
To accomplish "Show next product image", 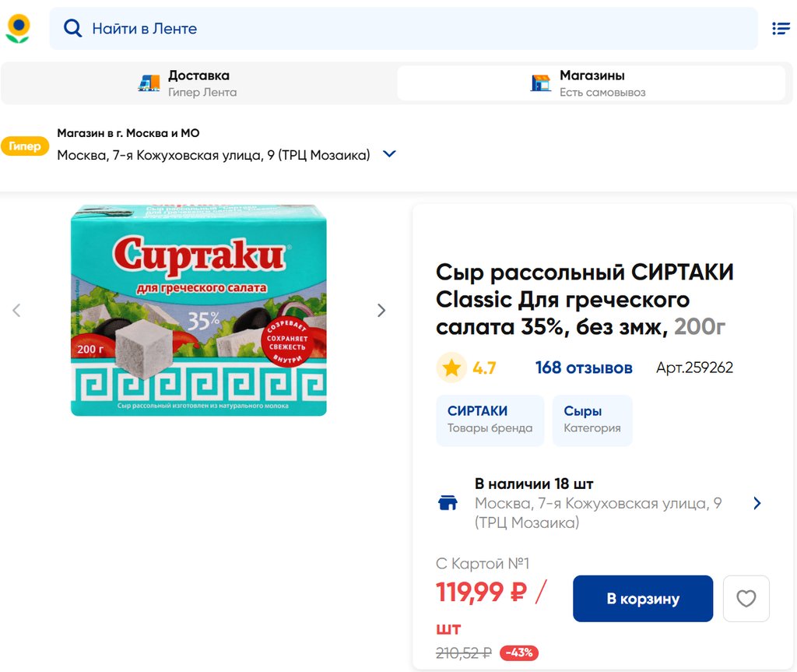I will pos(381,311).
